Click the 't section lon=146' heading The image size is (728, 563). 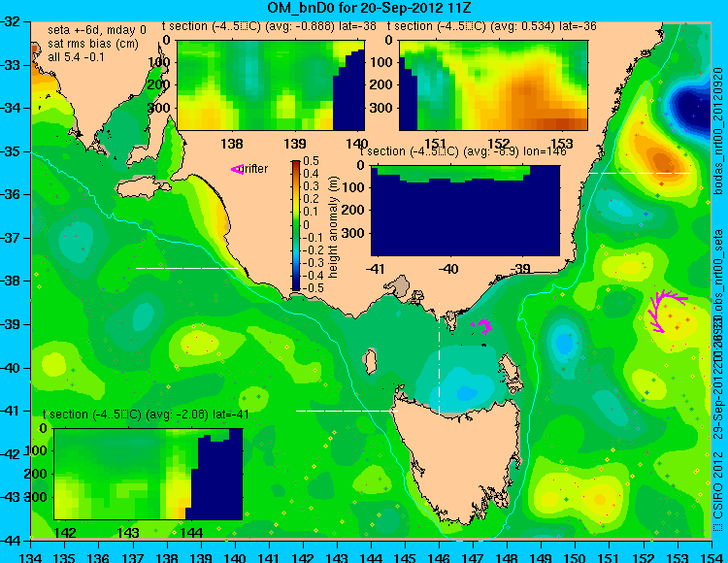(463, 151)
